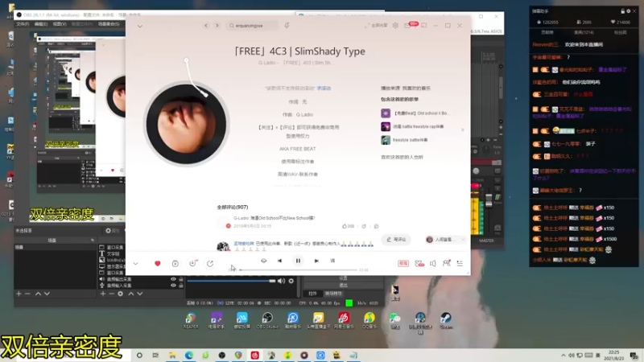Toggle visibility of the audio input capture source in OBS

click(x=173, y=286)
